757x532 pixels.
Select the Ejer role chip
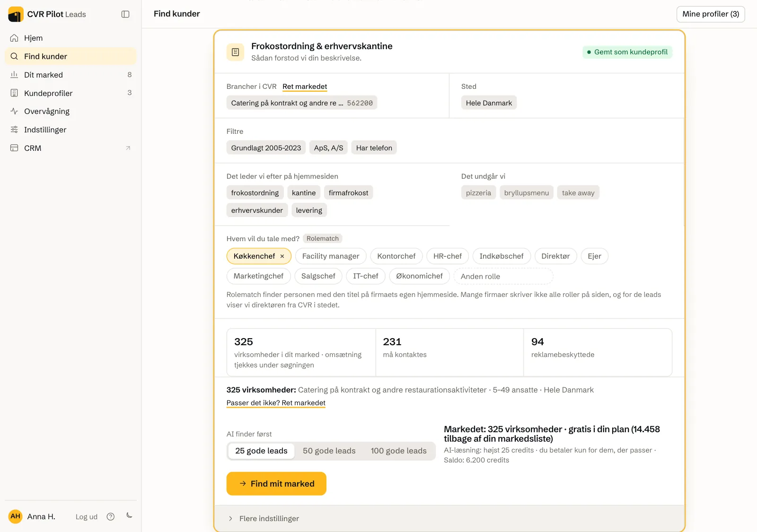595,256
